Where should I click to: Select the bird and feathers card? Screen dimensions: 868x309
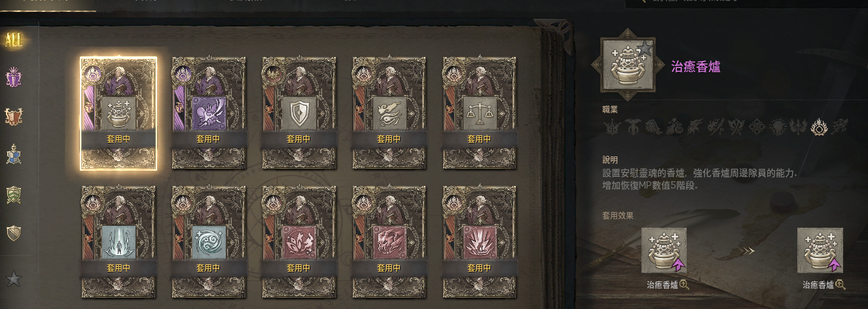389,113
